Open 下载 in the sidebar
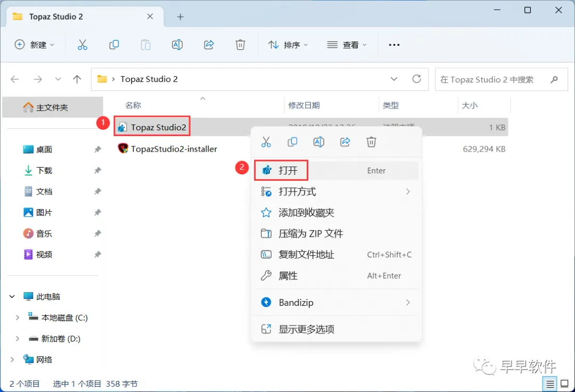The image size is (575, 392). click(44, 170)
